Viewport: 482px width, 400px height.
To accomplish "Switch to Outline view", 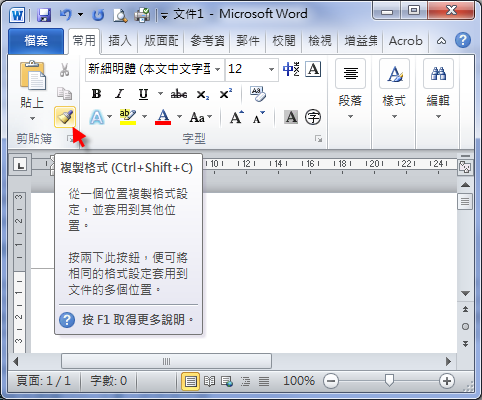I will pyautogui.click(x=245, y=381).
